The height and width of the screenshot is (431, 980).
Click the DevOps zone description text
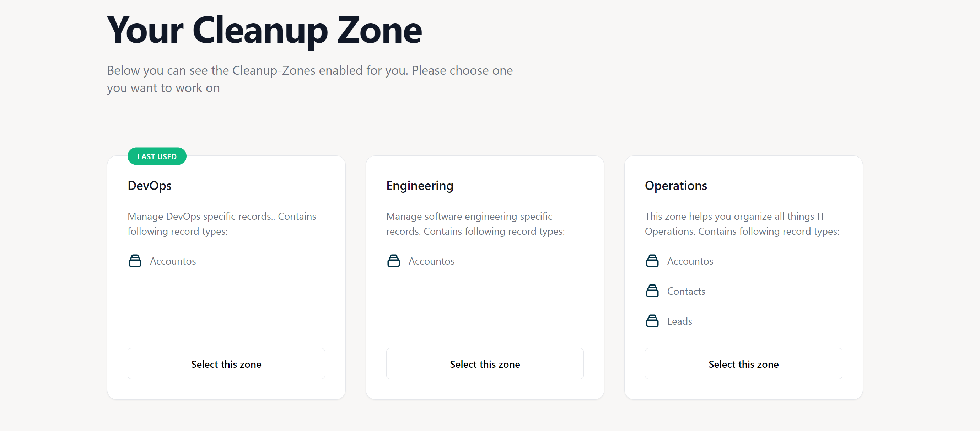point(222,223)
